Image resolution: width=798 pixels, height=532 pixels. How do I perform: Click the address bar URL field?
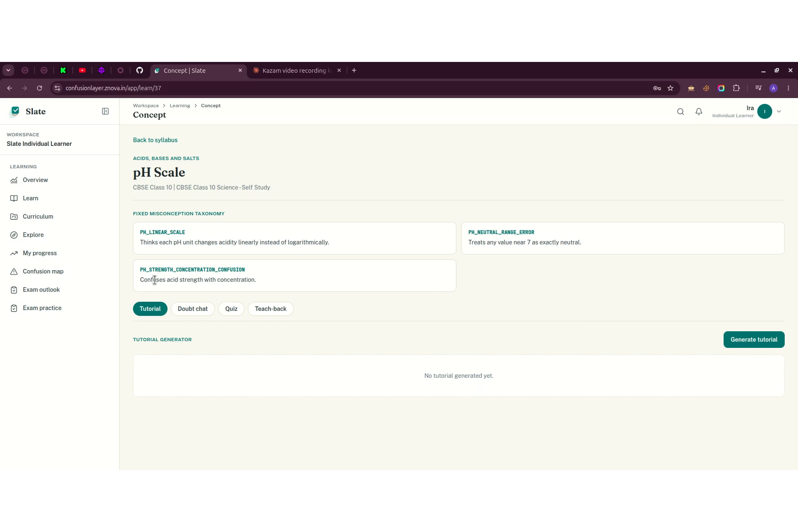[353, 88]
